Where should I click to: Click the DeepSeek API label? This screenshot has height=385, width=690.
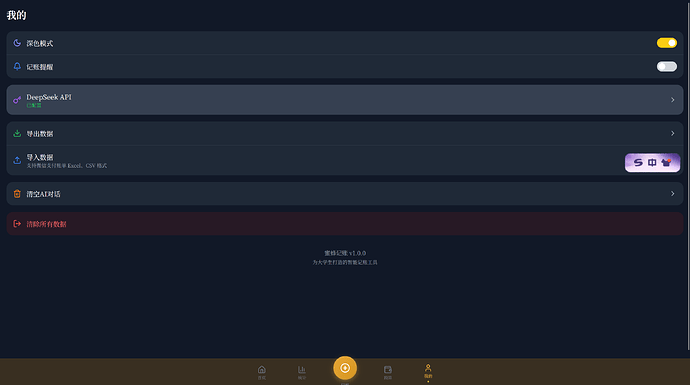pyautogui.click(x=49, y=97)
